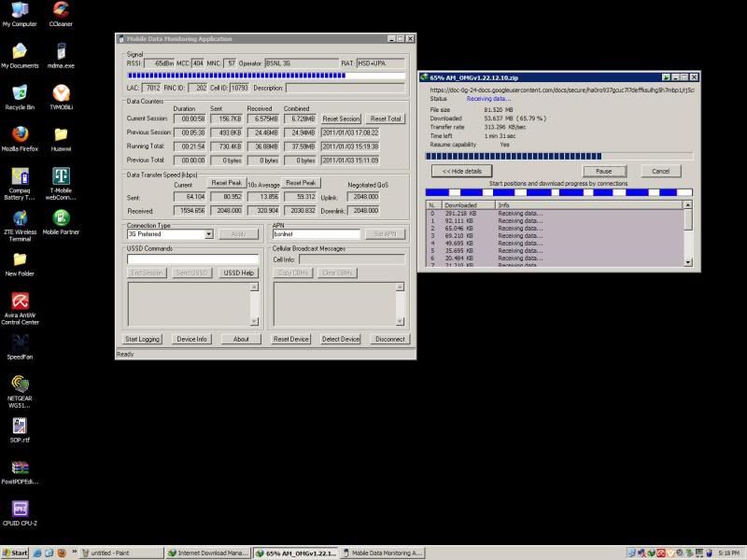Reset Peak for 10s Average column
The width and height of the screenshot is (747, 560).
[301, 183]
